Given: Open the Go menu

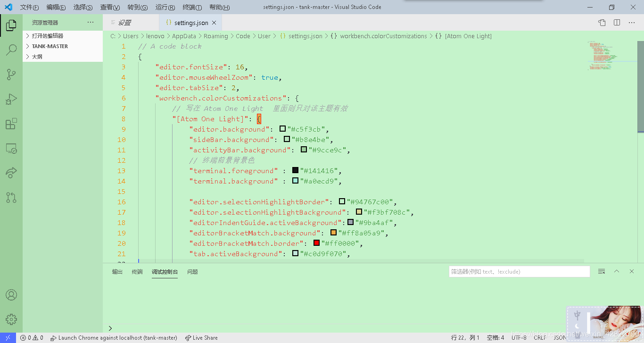Looking at the screenshot, I should tap(137, 7).
